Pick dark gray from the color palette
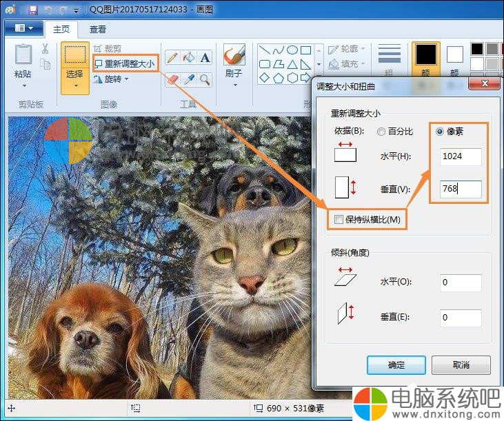This screenshot has width=504, height=421. click(492, 49)
